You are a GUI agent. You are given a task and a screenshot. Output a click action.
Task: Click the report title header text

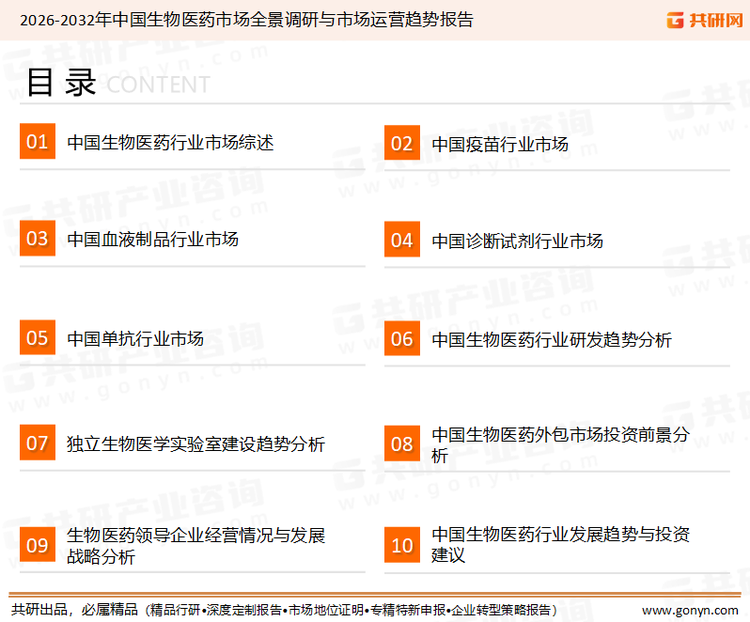(246, 20)
